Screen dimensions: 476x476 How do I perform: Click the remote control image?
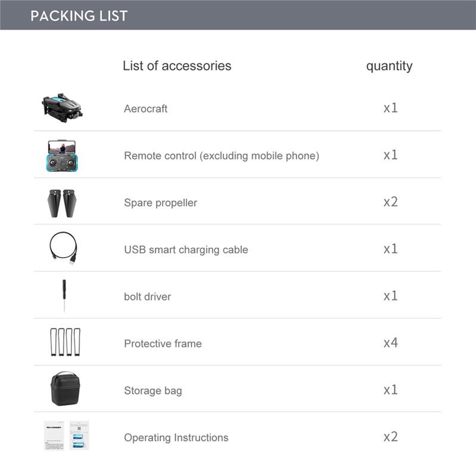pyautogui.click(x=62, y=155)
